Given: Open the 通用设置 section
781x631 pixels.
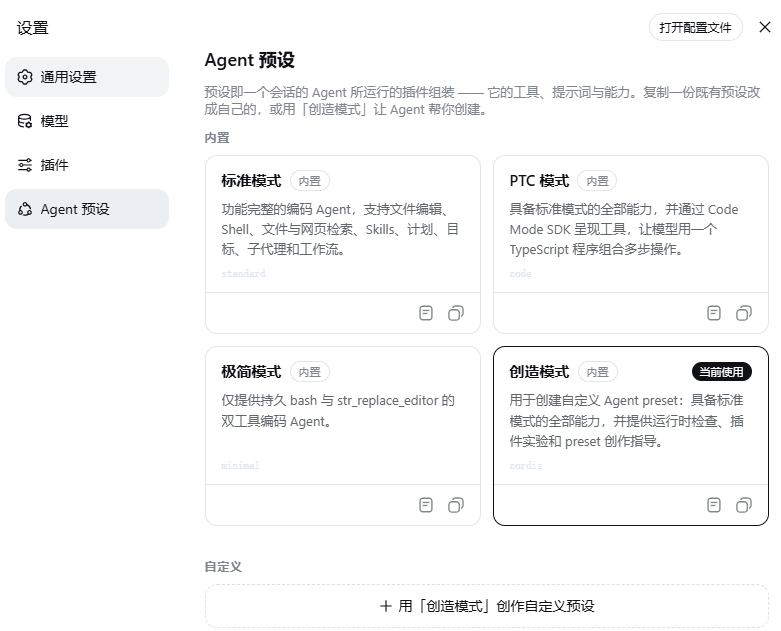Looking at the screenshot, I should (x=87, y=77).
